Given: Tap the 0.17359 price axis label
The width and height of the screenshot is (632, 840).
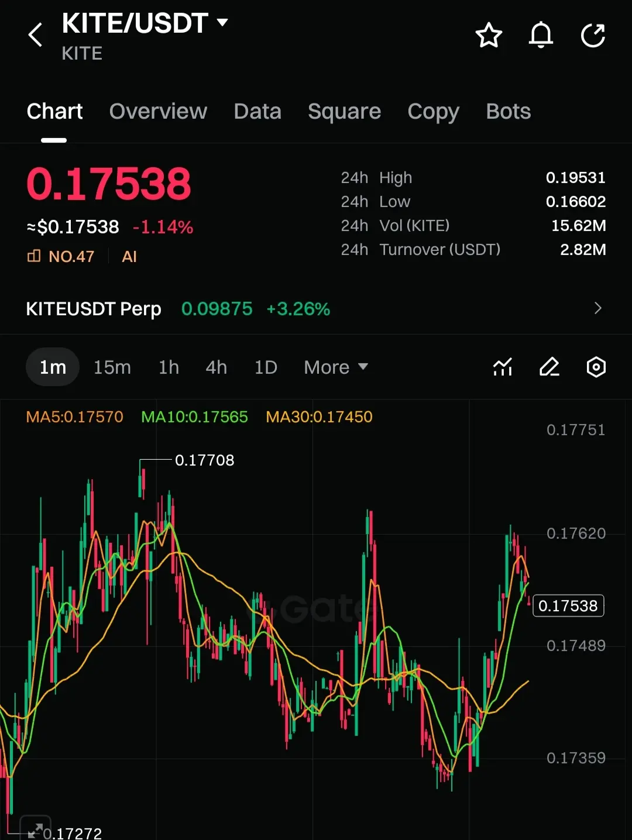Looking at the screenshot, I should click(x=576, y=758).
